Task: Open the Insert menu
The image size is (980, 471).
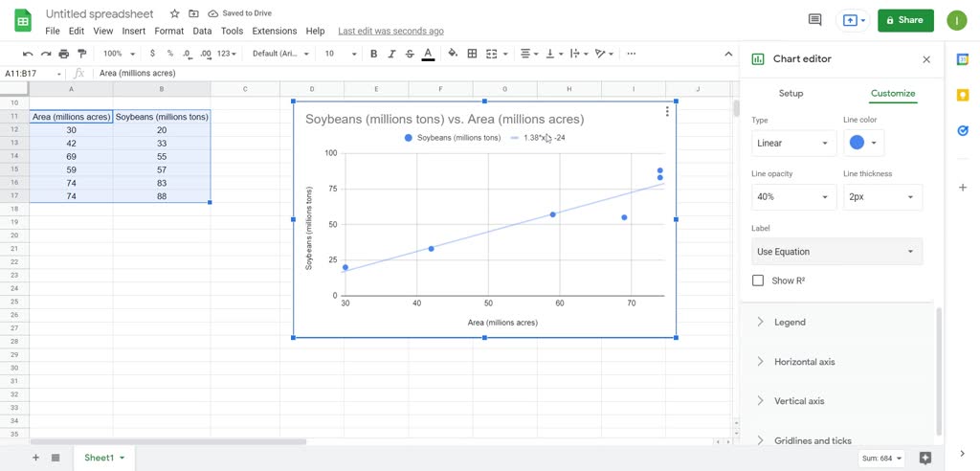Action: tap(134, 32)
